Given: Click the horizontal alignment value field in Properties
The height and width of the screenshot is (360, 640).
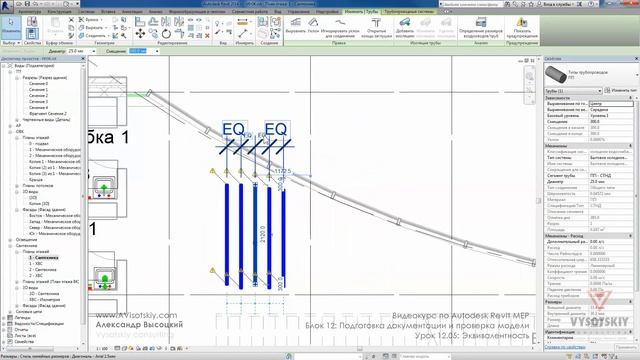Looking at the screenshot, I should point(611,104).
